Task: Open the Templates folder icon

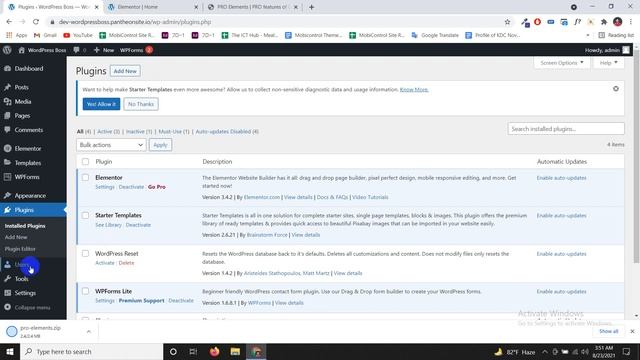Action: 7,162
